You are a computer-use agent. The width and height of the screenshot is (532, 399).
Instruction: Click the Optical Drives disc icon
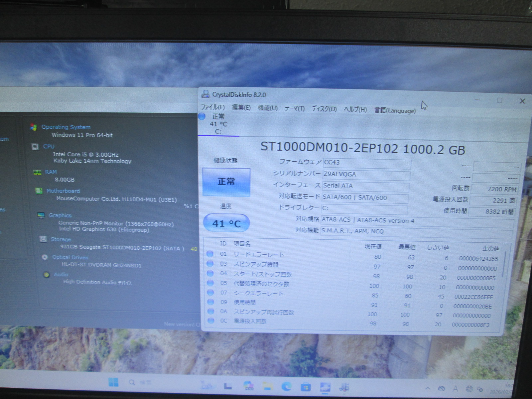point(45,257)
